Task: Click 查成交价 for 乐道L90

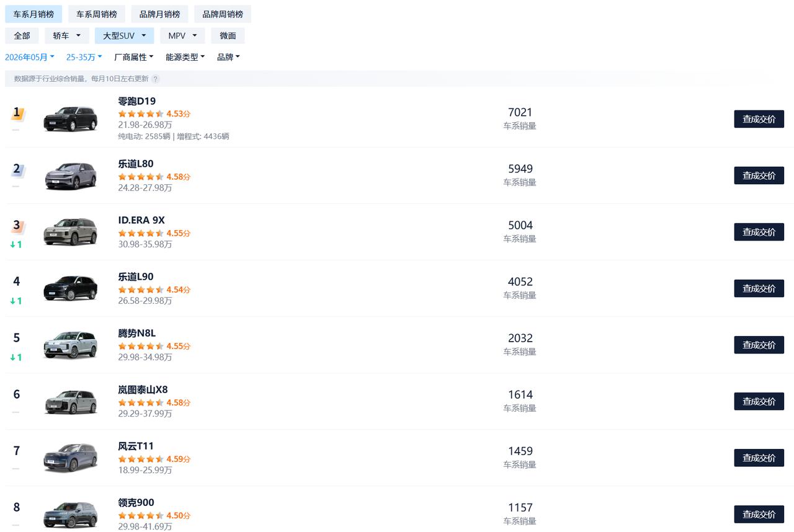Action: [759, 288]
